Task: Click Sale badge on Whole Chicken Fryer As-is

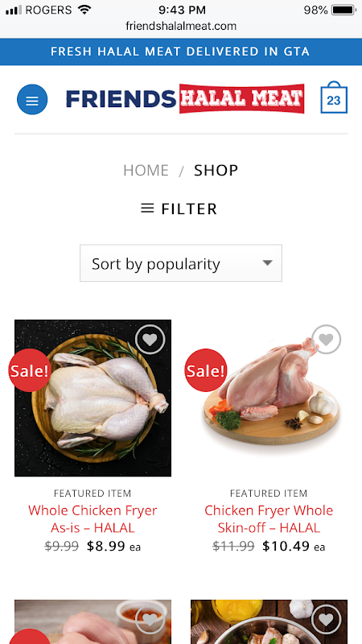Action: [x=30, y=370]
